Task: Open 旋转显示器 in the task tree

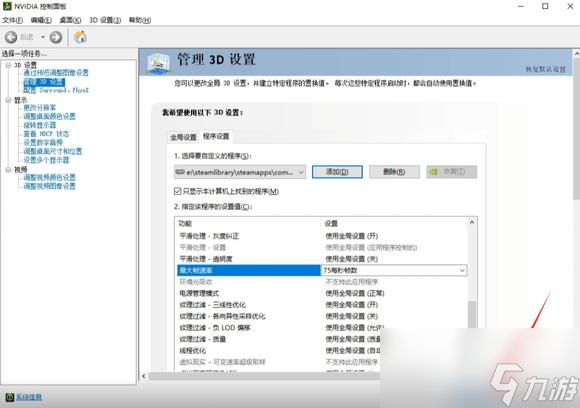Action: click(40, 125)
